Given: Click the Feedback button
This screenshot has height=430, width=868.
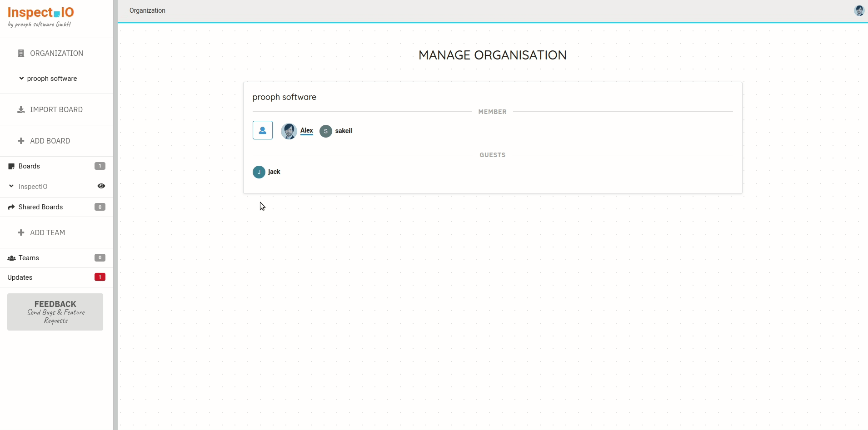Looking at the screenshot, I should pyautogui.click(x=55, y=312).
